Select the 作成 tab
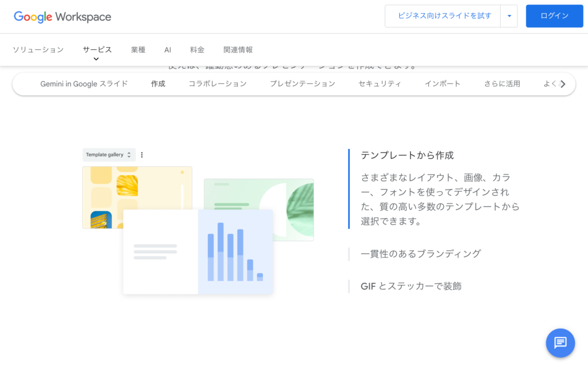 [158, 84]
